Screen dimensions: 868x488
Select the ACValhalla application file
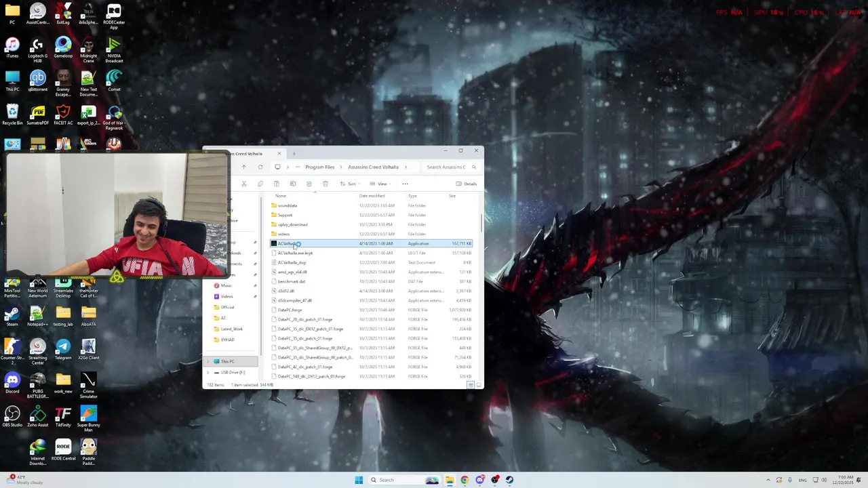pos(371,243)
